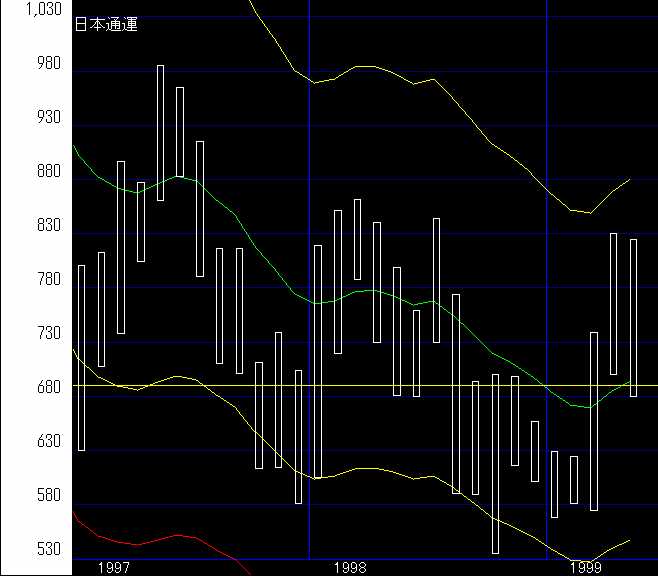This screenshot has height=578, width=658.
Task: Click the 730 price axis label
Action: point(48,334)
